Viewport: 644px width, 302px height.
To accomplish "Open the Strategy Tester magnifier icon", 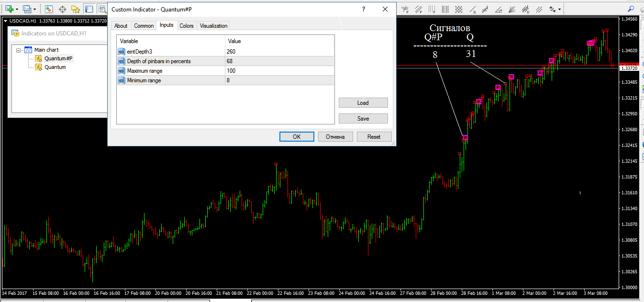I will (102, 9).
